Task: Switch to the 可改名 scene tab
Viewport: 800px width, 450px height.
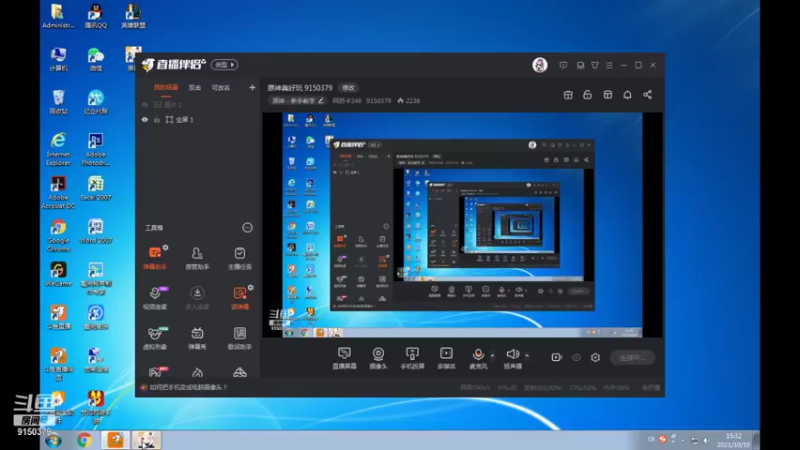Action: pos(220,88)
